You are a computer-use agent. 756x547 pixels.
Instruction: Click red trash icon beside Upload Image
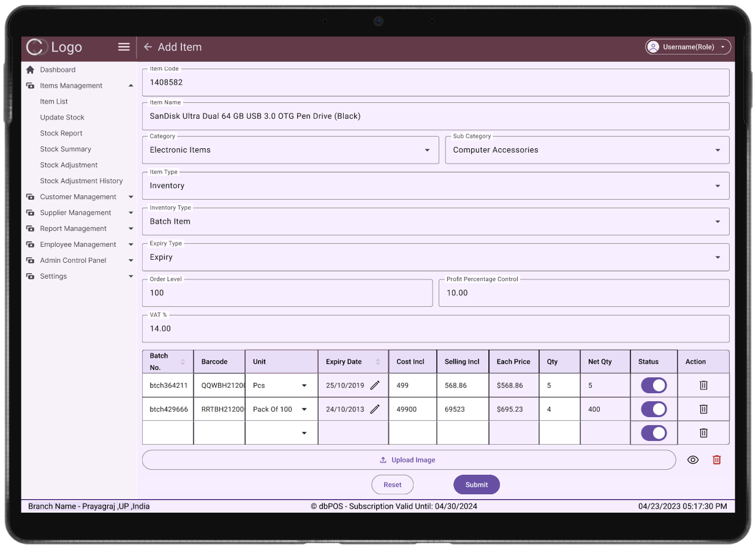pos(717,460)
